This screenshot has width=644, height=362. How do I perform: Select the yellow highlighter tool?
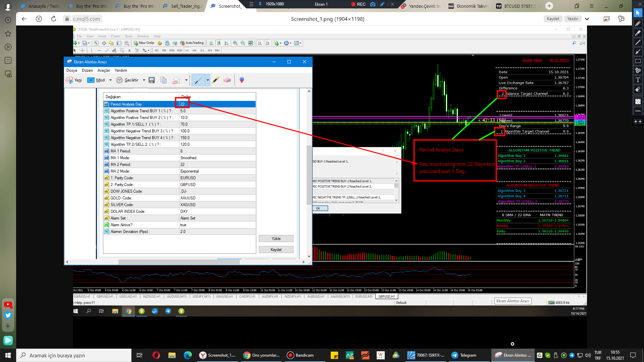coord(216,80)
